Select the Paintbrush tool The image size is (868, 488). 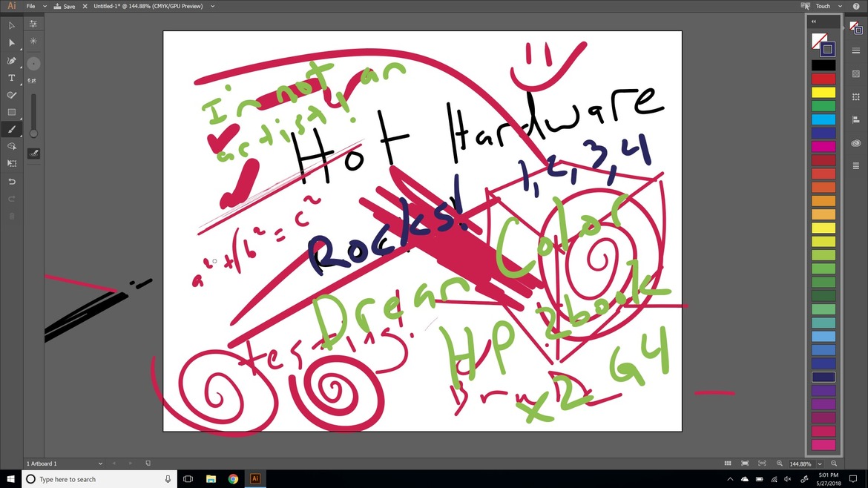point(12,130)
